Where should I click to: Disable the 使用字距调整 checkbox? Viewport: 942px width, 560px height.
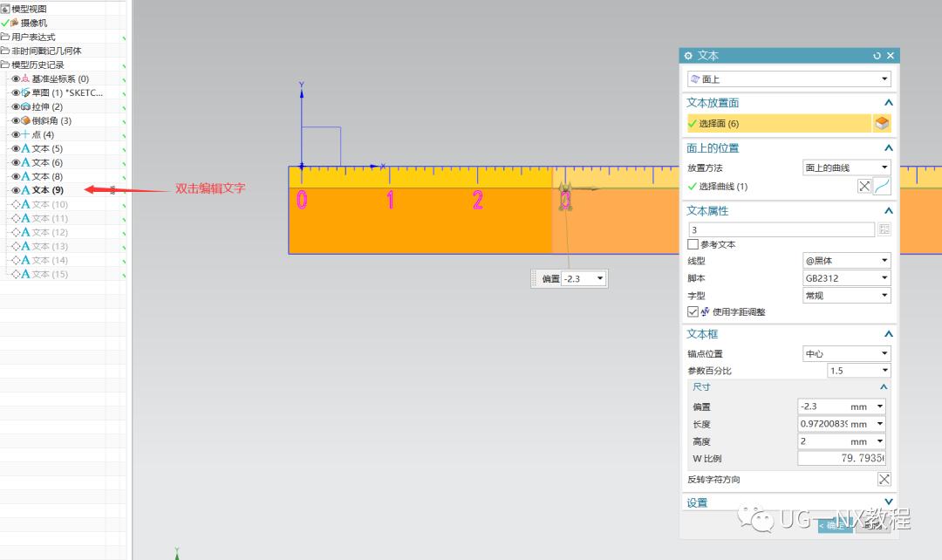coord(693,312)
